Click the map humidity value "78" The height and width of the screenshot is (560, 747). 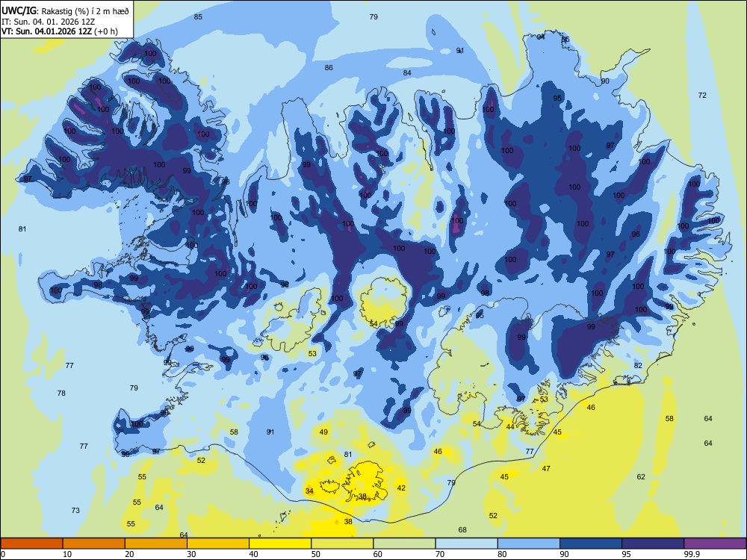(x=61, y=393)
